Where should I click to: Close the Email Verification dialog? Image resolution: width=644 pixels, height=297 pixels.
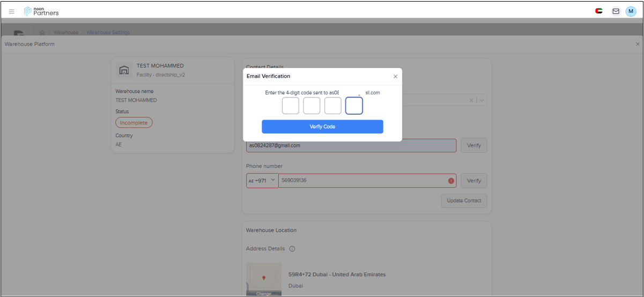pyautogui.click(x=395, y=77)
